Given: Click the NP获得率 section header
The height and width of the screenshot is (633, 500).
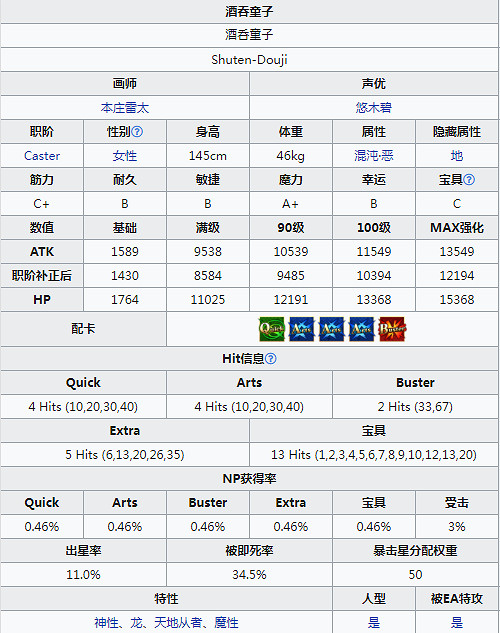Looking at the screenshot, I should coord(249,479).
